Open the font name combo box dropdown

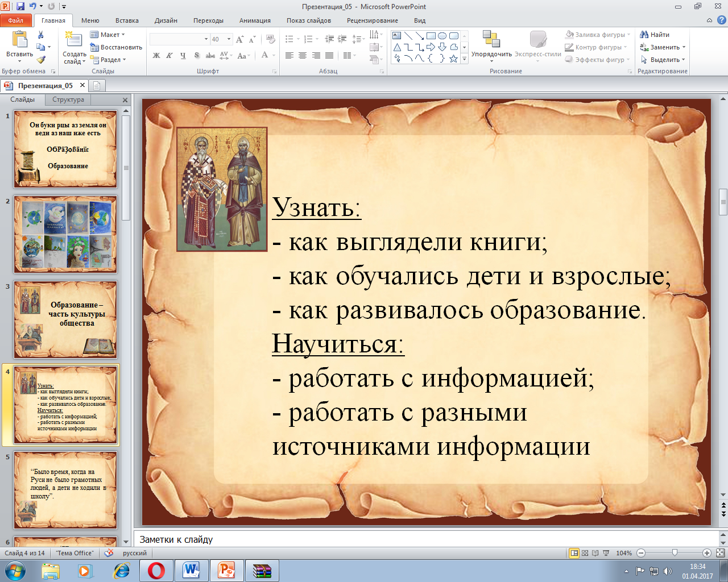pos(206,39)
